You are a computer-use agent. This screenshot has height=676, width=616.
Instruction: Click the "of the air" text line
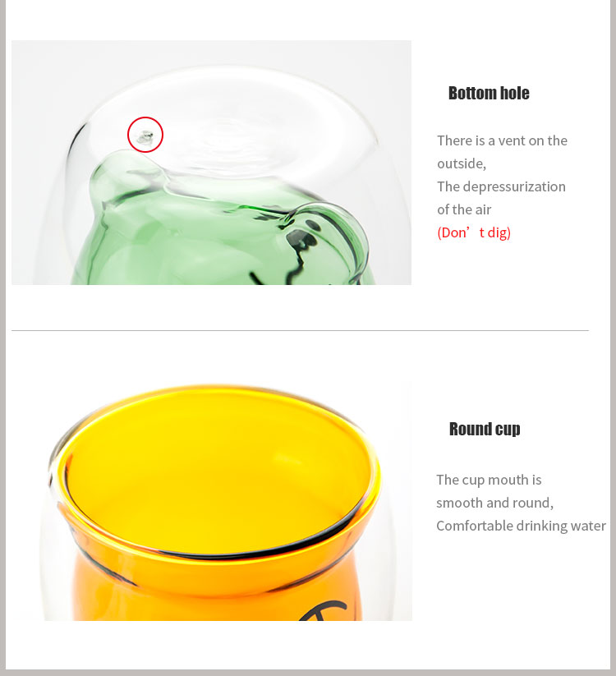tap(464, 209)
